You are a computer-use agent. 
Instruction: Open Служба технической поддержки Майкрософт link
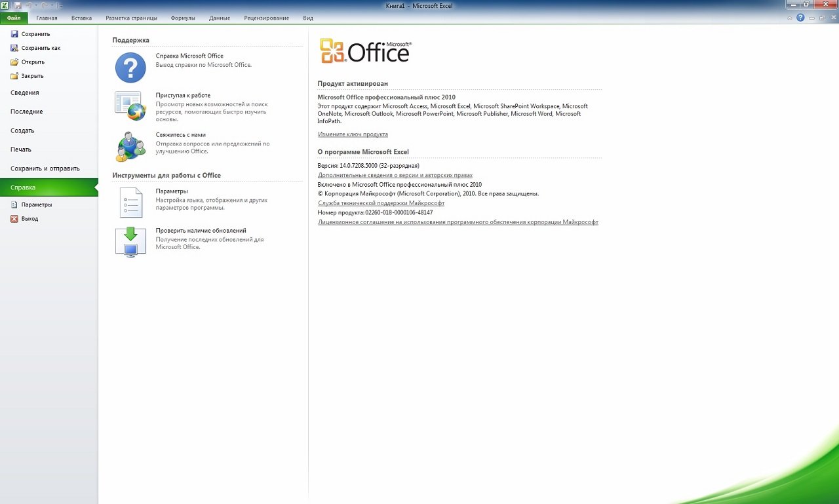(x=381, y=203)
